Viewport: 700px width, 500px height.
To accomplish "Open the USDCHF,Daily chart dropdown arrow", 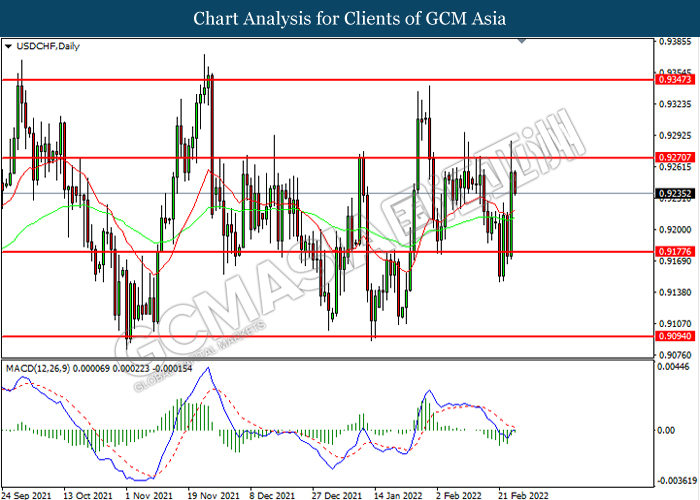I will click(x=8, y=46).
